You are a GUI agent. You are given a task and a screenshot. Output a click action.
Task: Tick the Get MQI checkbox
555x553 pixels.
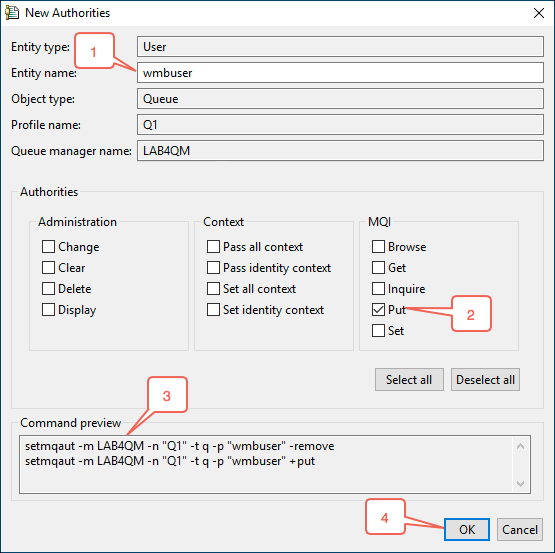[x=378, y=268]
